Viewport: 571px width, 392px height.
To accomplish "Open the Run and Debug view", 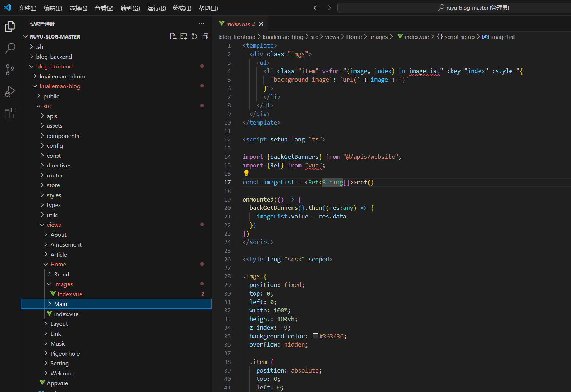I will pyautogui.click(x=10, y=91).
